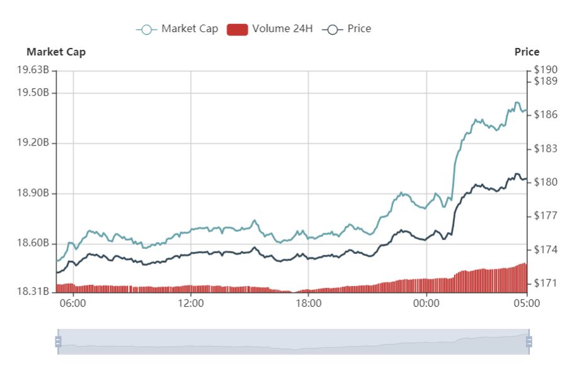Click the left handle of the zoom slider

[x=58, y=342]
